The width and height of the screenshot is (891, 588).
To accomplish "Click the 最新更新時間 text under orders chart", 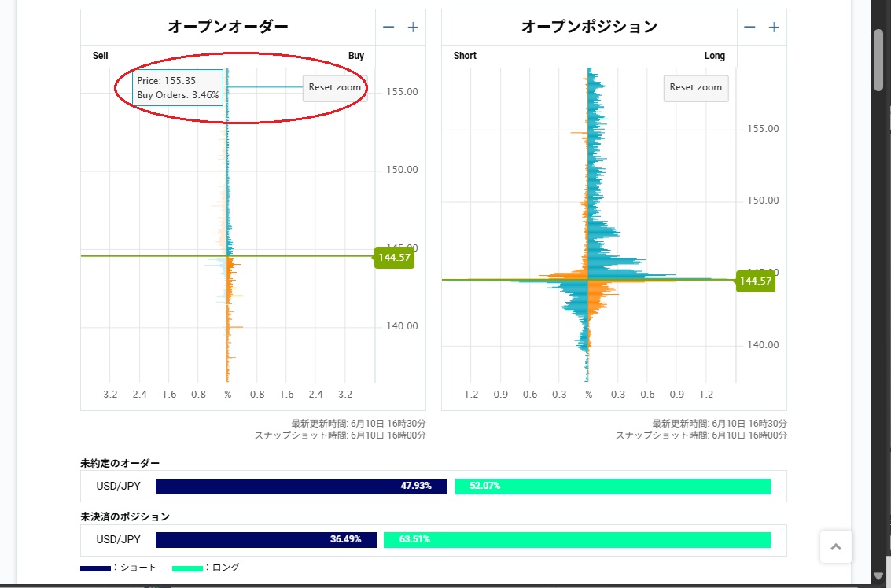I will (359, 424).
